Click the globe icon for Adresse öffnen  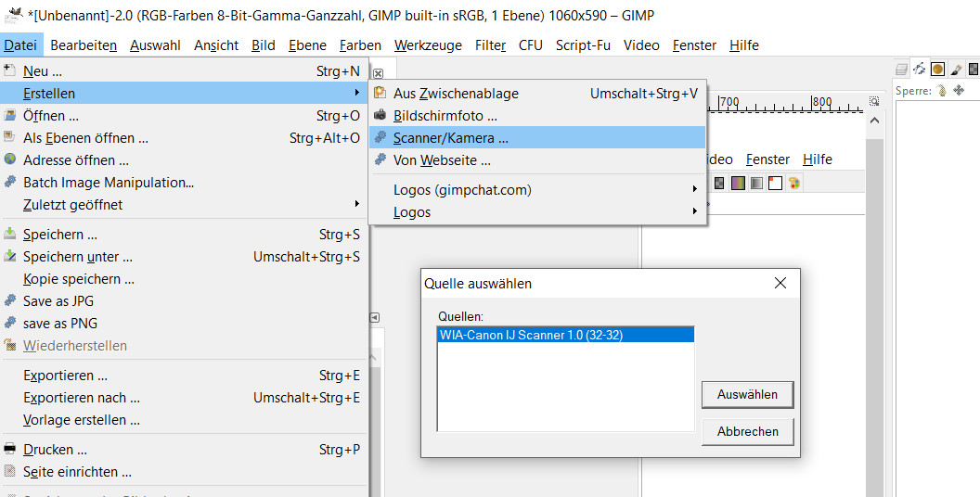10,160
